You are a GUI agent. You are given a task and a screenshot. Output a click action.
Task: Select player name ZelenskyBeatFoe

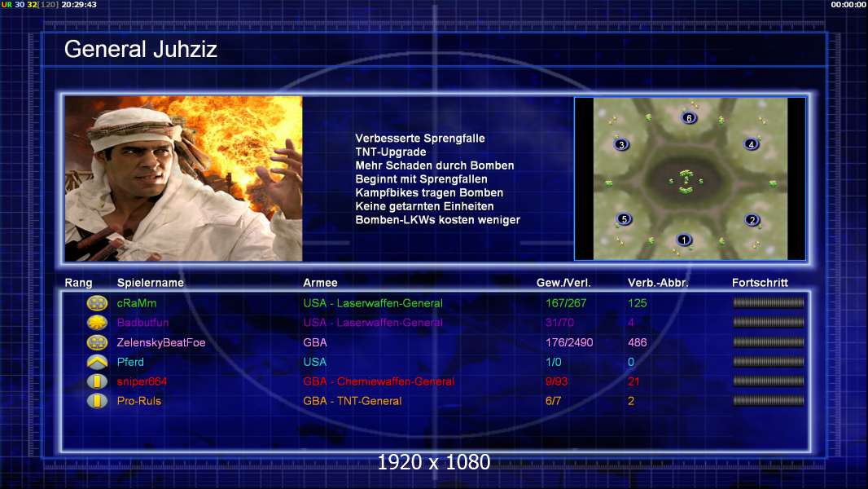pos(161,342)
